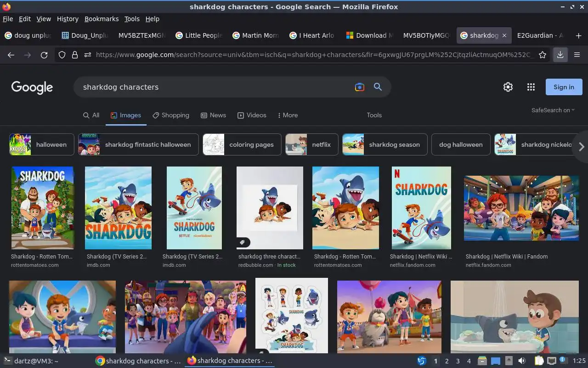Image resolution: width=588 pixels, height=368 pixels.
Task: Open the removable media eject icon
Action: (x=509, y=361)
